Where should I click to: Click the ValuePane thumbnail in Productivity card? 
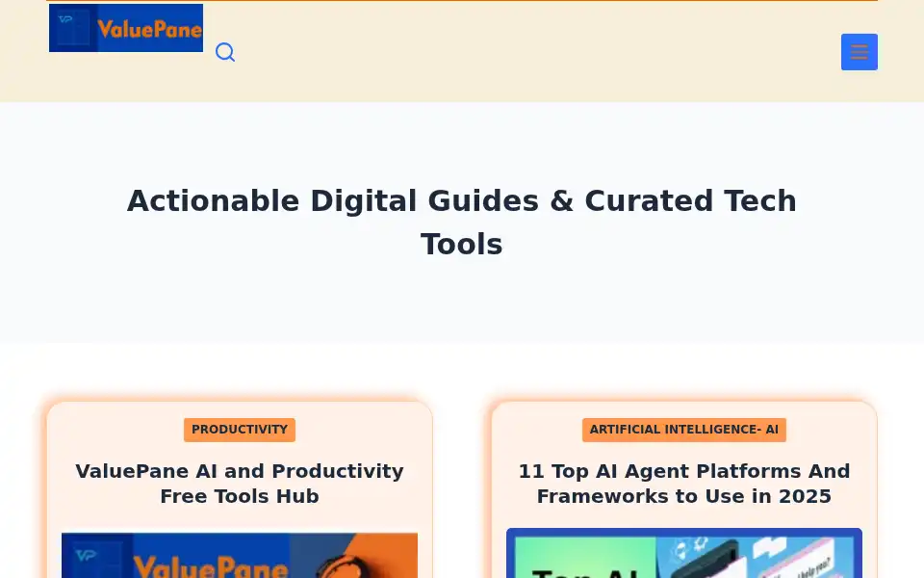coord(240,556)
